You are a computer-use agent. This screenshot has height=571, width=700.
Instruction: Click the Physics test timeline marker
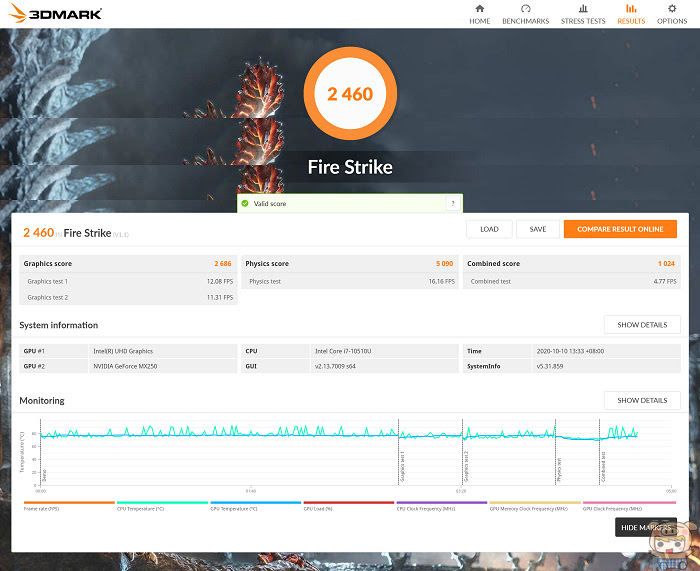tap(559, 470)
